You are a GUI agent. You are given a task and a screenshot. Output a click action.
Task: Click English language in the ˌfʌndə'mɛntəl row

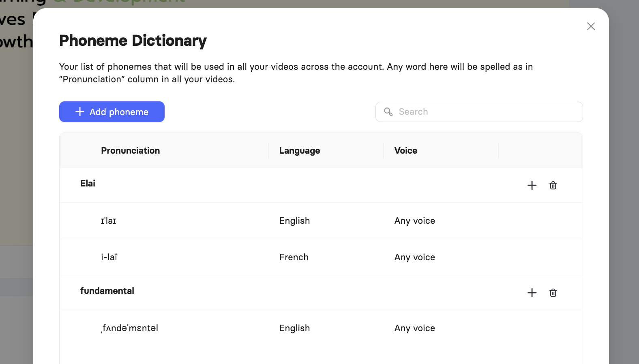[295, 328]
